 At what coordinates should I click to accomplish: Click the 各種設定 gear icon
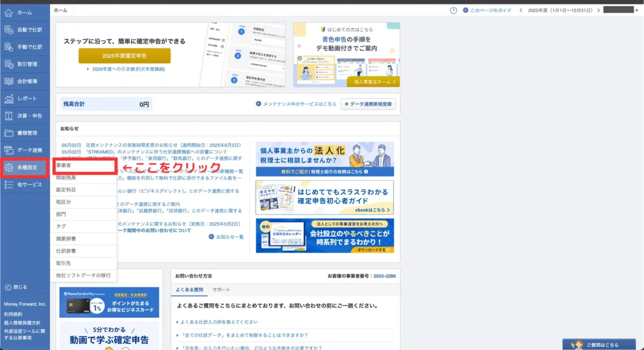[x=9, y=167]
